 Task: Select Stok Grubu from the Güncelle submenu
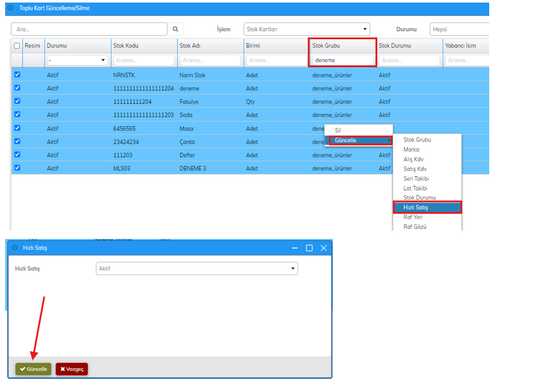click(417, 140)
